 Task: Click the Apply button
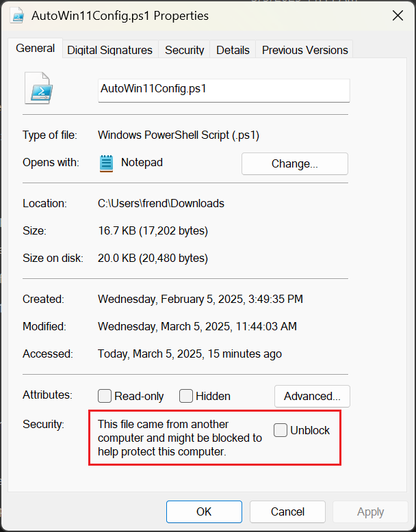click(x=370, y=511)
